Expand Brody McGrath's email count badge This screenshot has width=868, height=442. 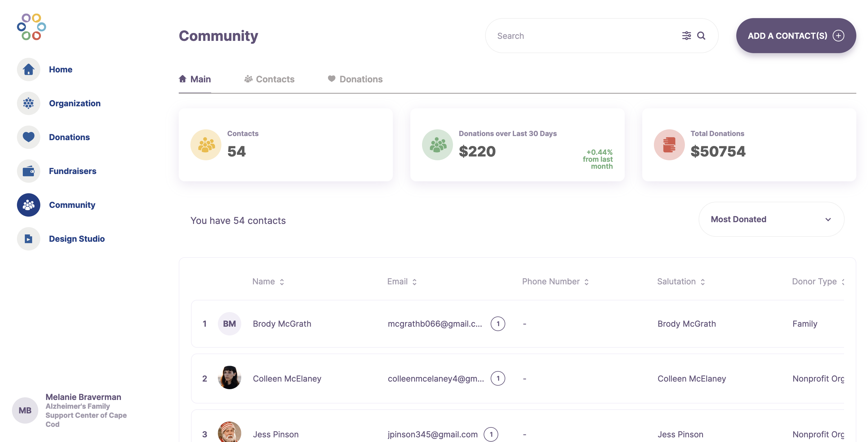(498, 324)
